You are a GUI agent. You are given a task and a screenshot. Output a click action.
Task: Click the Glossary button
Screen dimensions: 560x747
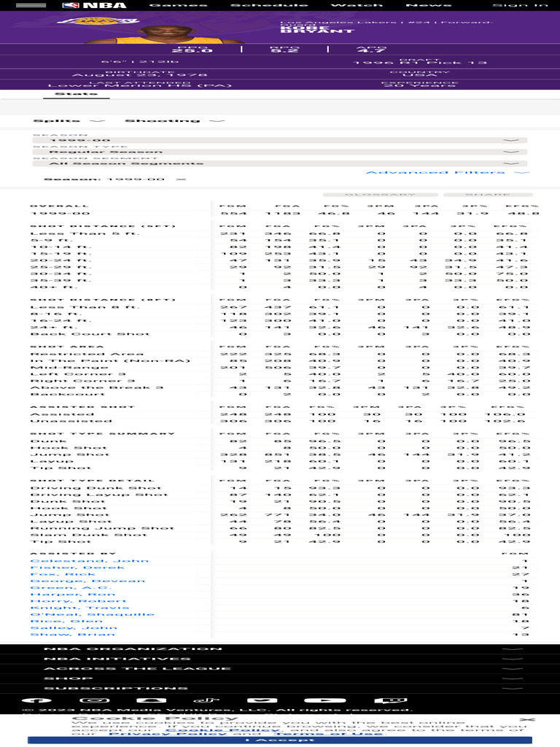[x=380, y=194]
